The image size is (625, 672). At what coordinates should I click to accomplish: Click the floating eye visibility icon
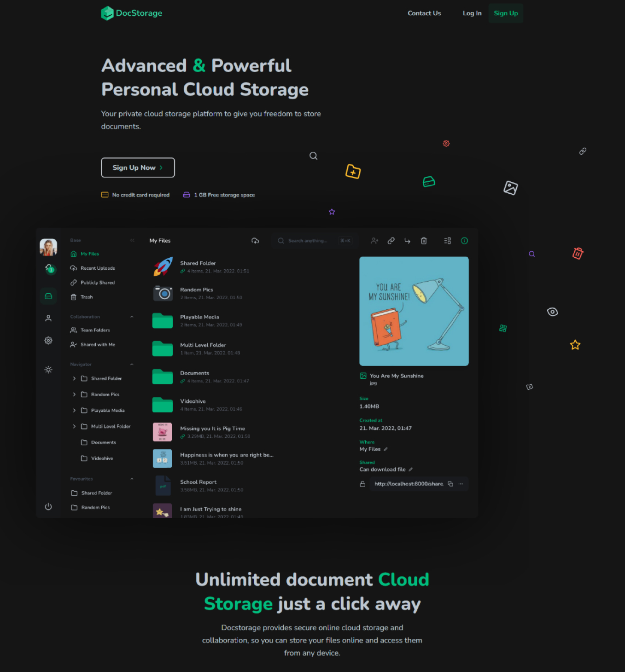[552, 312]
